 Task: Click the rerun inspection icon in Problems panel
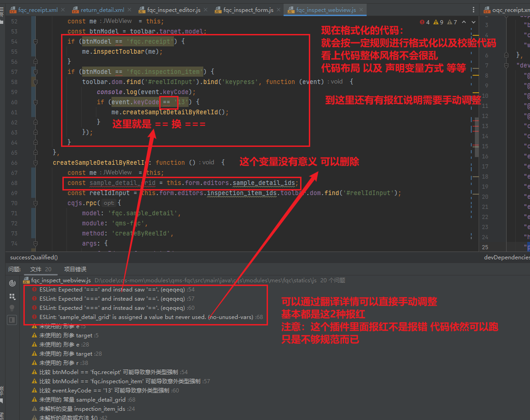point(12,283)
